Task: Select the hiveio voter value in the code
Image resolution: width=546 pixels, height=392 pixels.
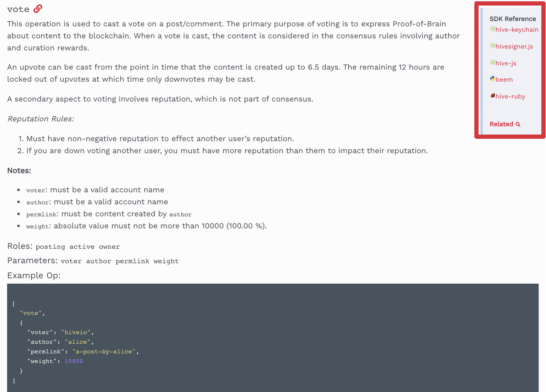Action: [x=77, y=332]
